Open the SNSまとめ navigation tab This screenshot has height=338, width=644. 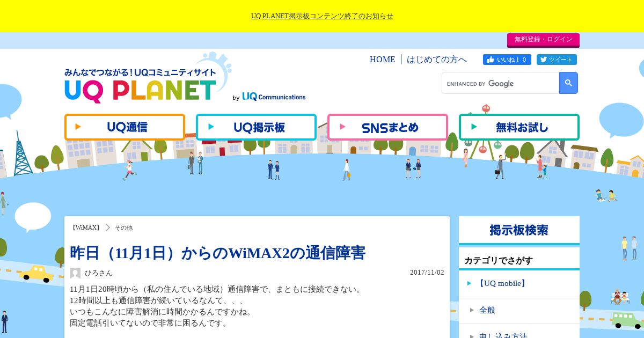(x=387, y=127)
